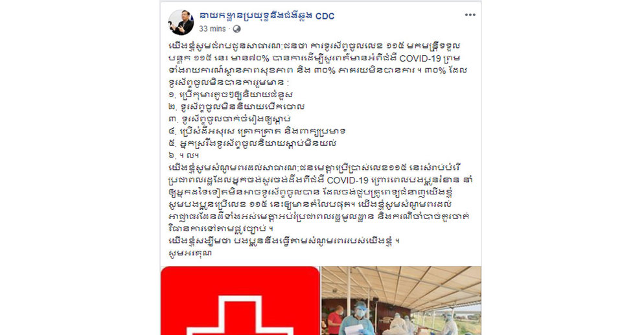Select second "COVID-19" mention in lower paragraph

347,180
